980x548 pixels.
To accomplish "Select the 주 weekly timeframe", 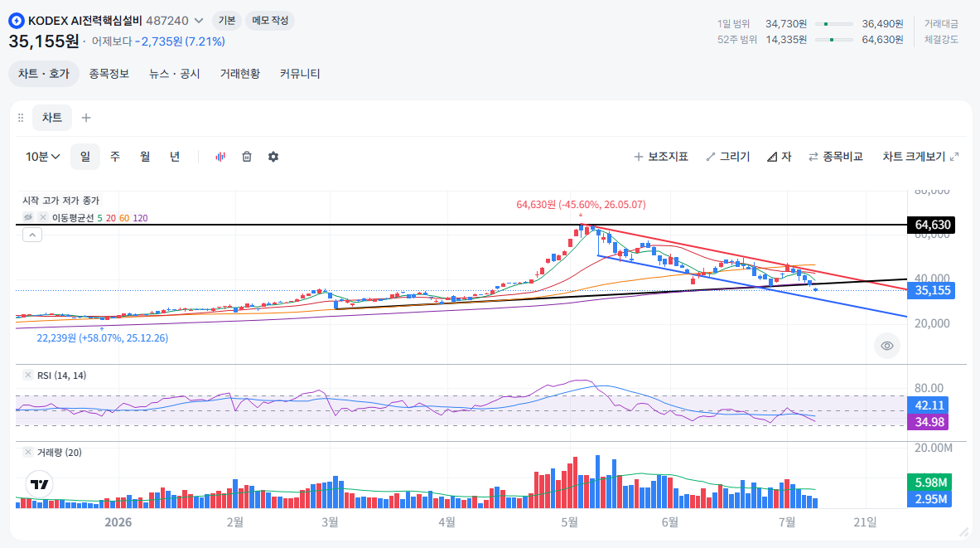I will coord(115,157).
